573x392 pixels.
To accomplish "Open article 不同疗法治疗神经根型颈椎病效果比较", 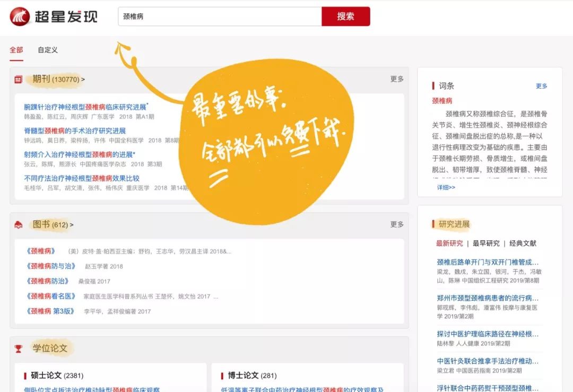I will click(x=82, y=178).
